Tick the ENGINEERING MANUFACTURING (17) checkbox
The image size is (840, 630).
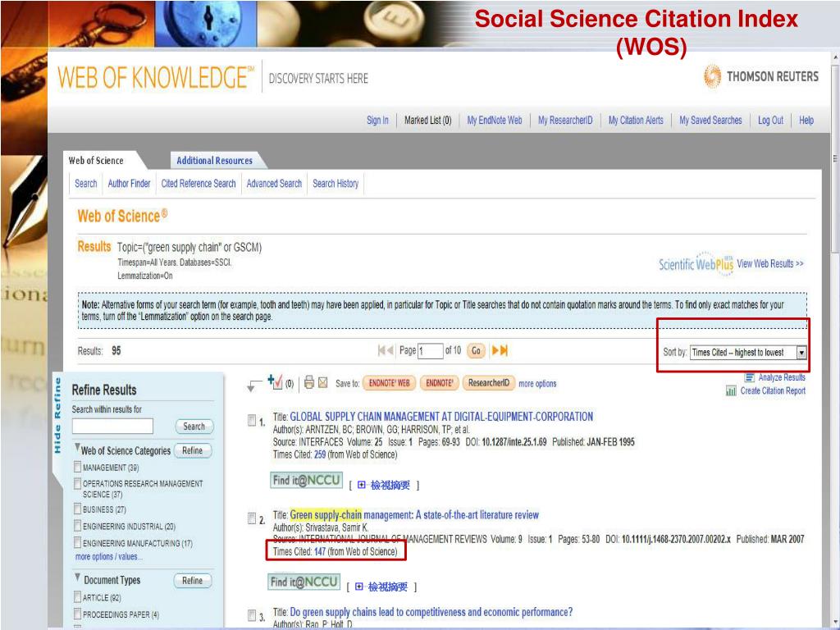pyautogui.click(x=78, y=543)
